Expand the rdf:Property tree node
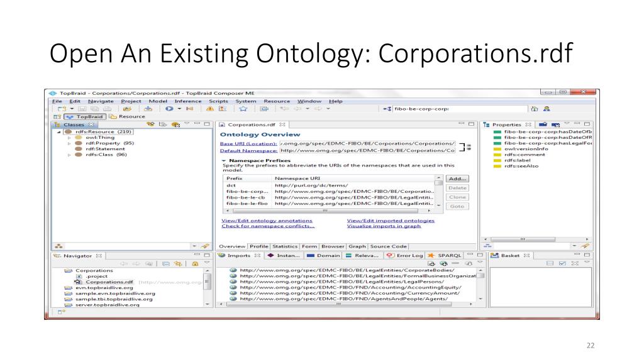 point(69,144)
